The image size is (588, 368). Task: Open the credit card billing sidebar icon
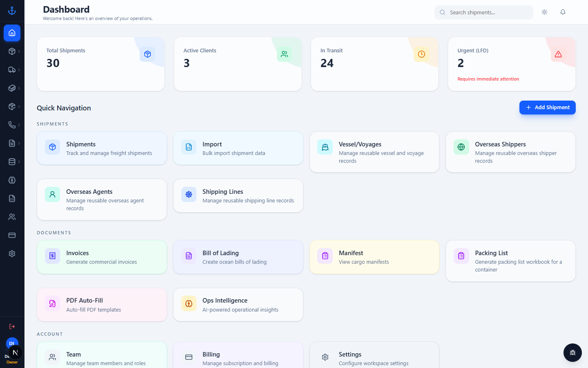(12, 235)
